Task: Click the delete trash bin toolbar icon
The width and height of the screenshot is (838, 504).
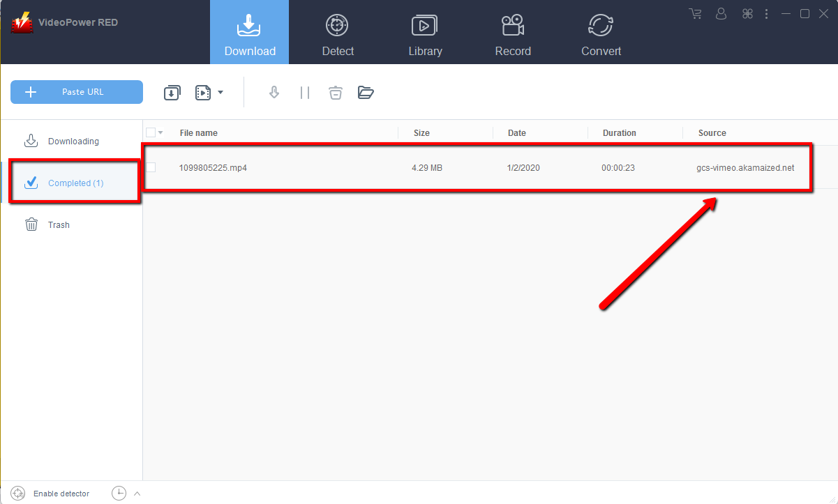Action: 336,93
